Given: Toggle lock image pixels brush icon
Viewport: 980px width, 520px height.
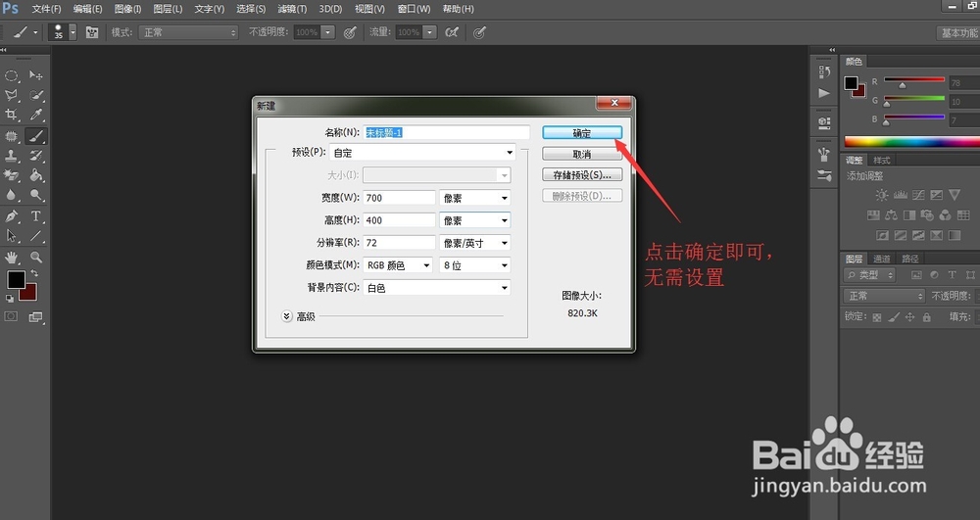Looking at the screenshot, I should point(894,317).
